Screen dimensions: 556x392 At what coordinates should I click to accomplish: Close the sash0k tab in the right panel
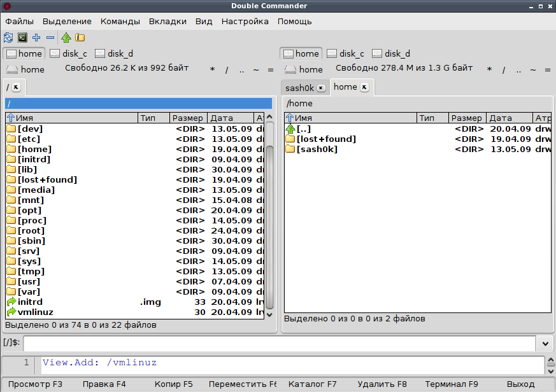pos(321,88)
